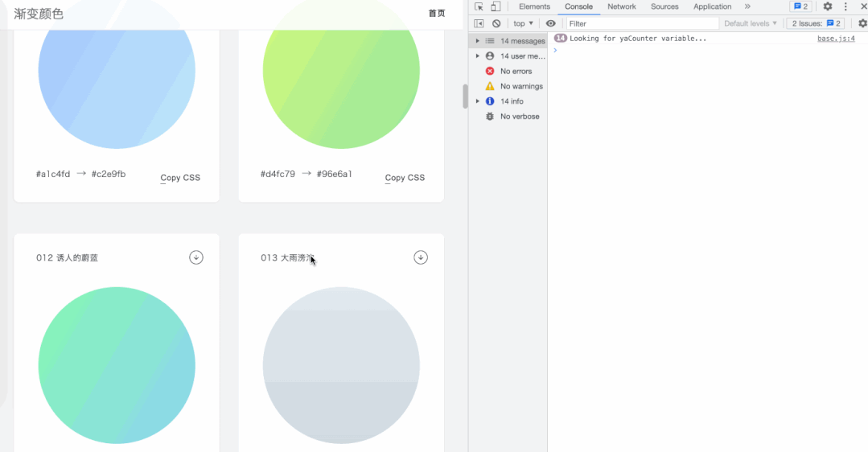Click the blue #a1c4fd gradient circle
The image size is (868, 452).
pos(117,70)
